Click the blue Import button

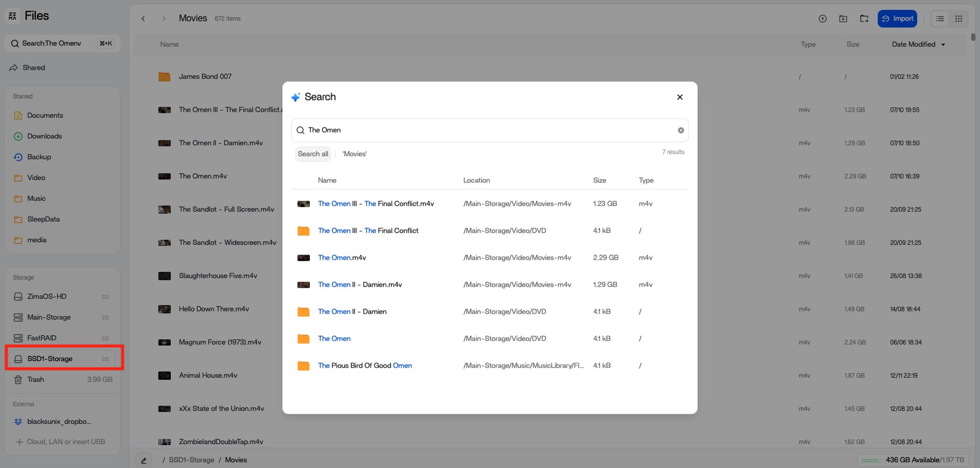click(x=897, y=19)
